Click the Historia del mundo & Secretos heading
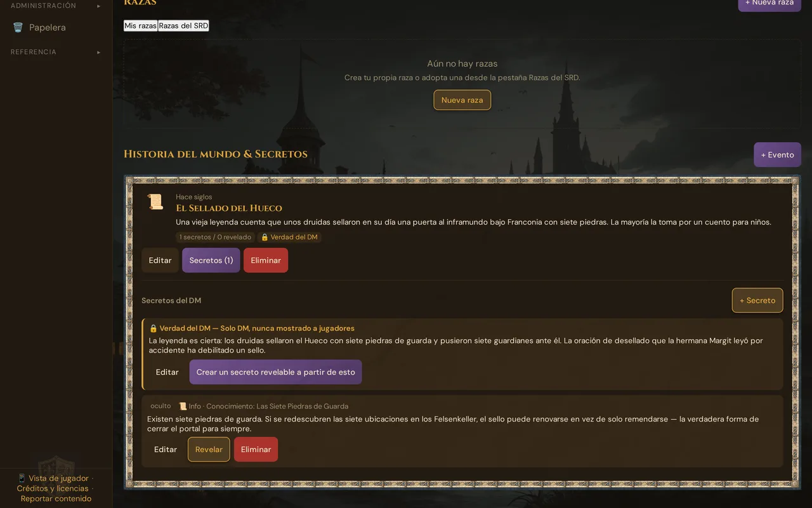 (x=216, y=154)
